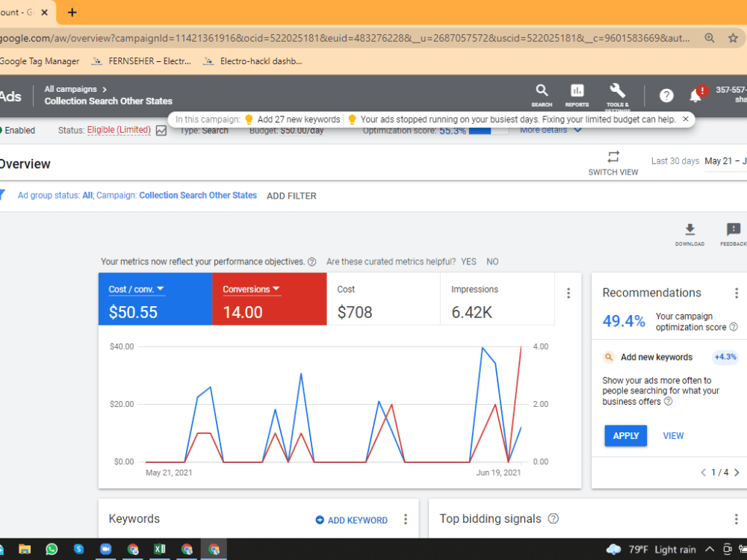This screenshot has height=560, width=747.
Task: Click the filter funnel icon
Action: coord(2,194)
